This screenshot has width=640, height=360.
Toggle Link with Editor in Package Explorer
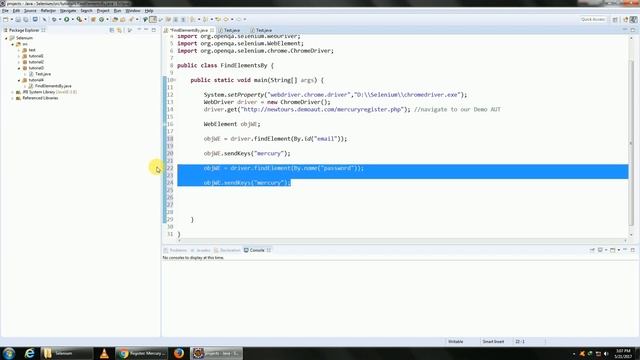point(119,30)
